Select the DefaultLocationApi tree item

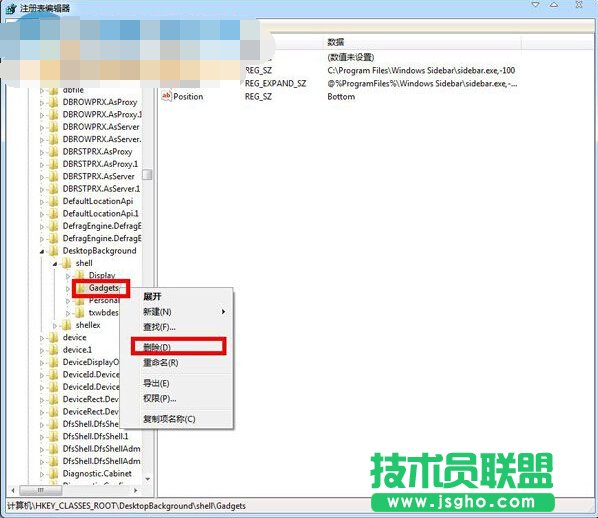tap(98, 201)
